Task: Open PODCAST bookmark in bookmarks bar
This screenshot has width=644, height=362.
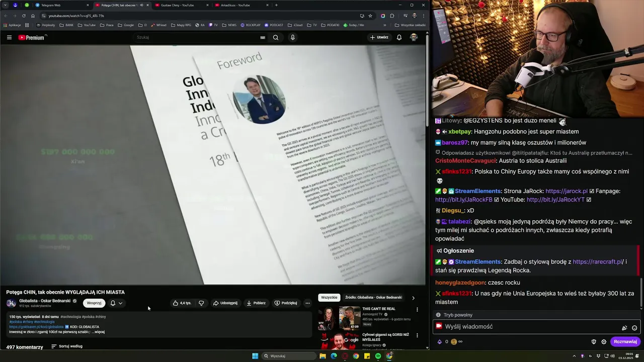Action: [274, 25]
